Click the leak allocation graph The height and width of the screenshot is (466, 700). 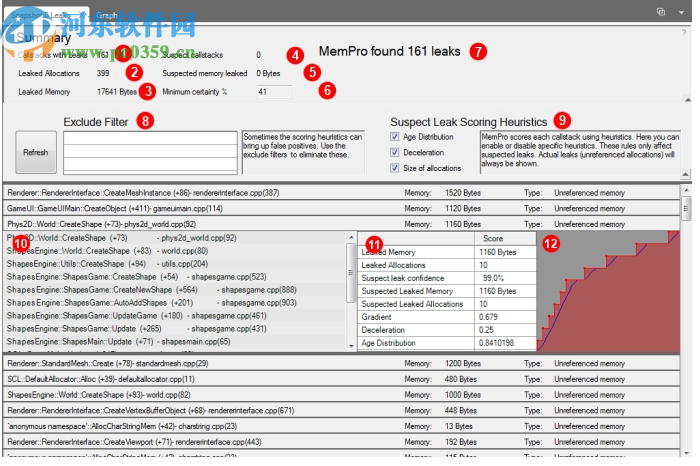click(608, 291)
